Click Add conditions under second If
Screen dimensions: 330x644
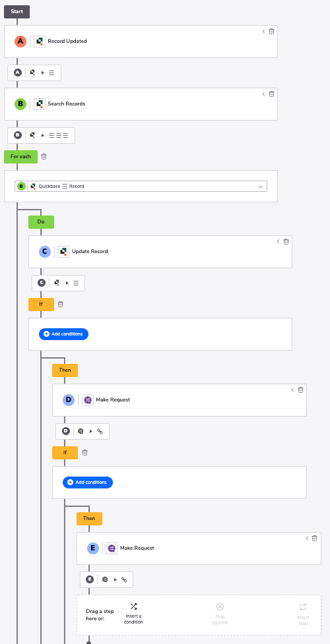pos(88,483)
